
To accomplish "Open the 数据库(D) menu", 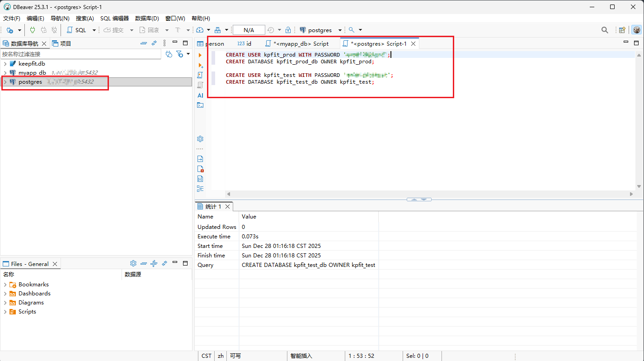I will 147,19.
